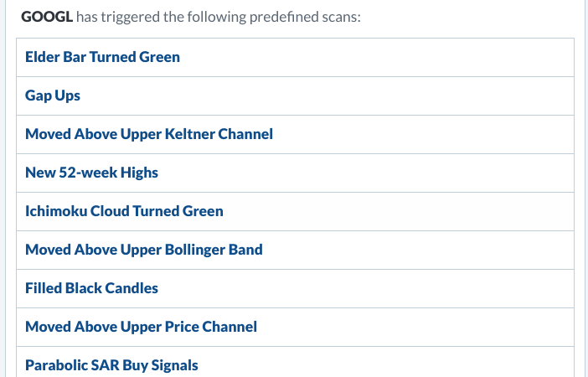Click the bold GOOGL ticker symbol
This screenshot has width=588, height=377.
click(x=47, y=17)
